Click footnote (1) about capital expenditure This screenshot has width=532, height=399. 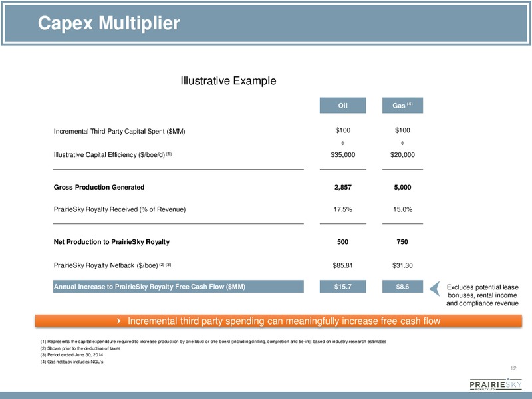(x=213, y=342)
